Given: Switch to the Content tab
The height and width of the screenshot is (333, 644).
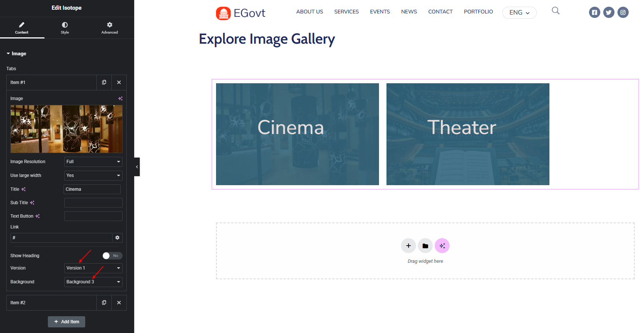Looking at the screenshot, I should (x=22, y=28).
